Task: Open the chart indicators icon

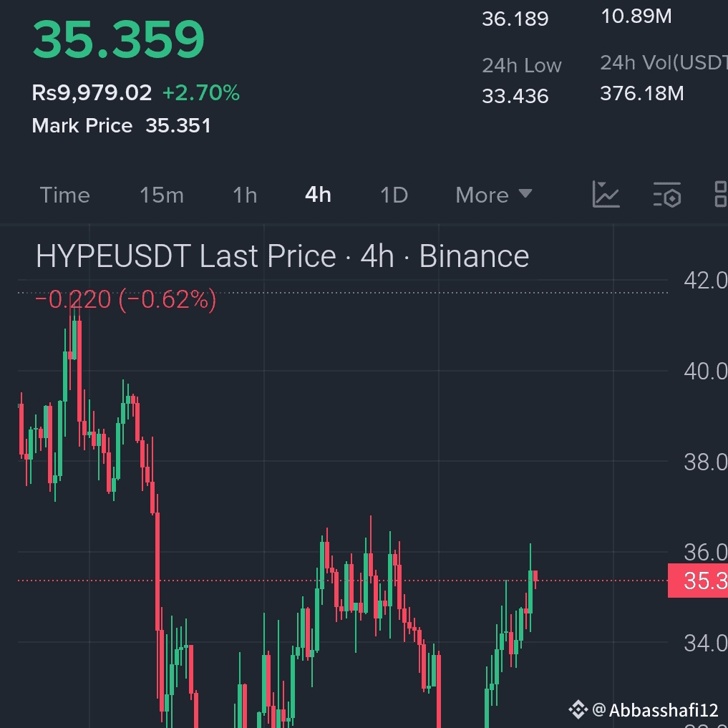Action: [x=606, y=195]
